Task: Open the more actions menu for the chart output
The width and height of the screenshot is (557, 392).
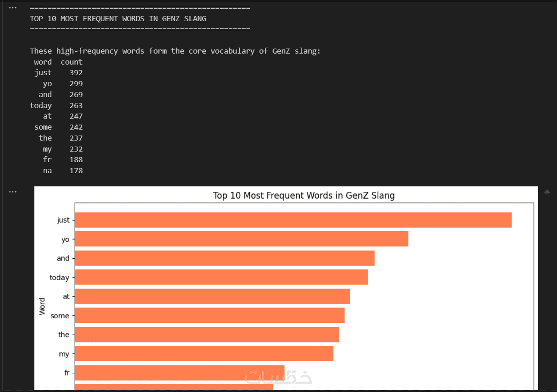Action: point(13,191)
